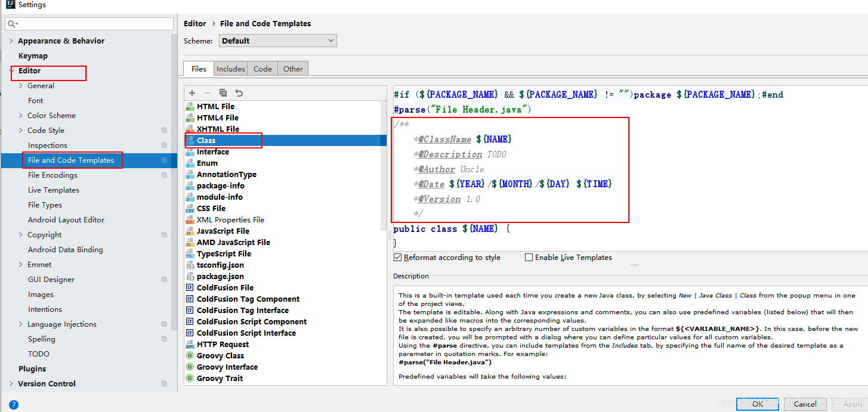The width and height of the screenshot is (868, 412).
Task: Select the module-info template
Action: (x=220, y=197)
